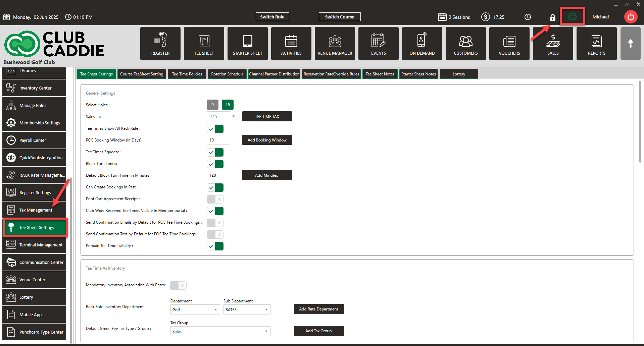Click the Add Rate Department button
This screenshot has width=644, height=346.
tap(319, 309)
